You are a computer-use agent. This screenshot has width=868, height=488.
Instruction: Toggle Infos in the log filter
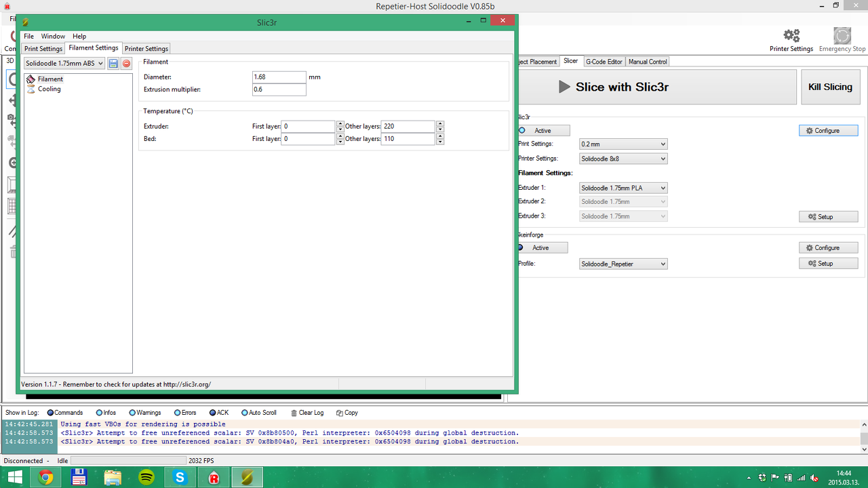pos(106,413)
